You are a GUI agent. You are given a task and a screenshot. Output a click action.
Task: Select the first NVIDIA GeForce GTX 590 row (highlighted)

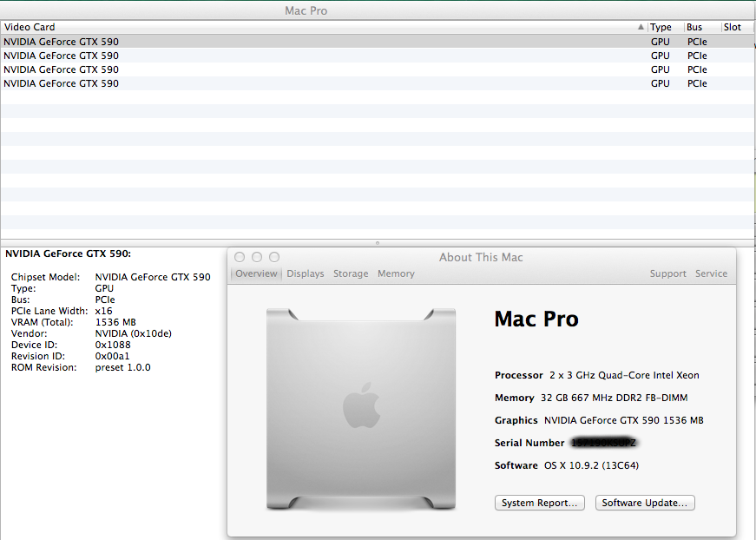pyautogui.click(x=377, y=42)
